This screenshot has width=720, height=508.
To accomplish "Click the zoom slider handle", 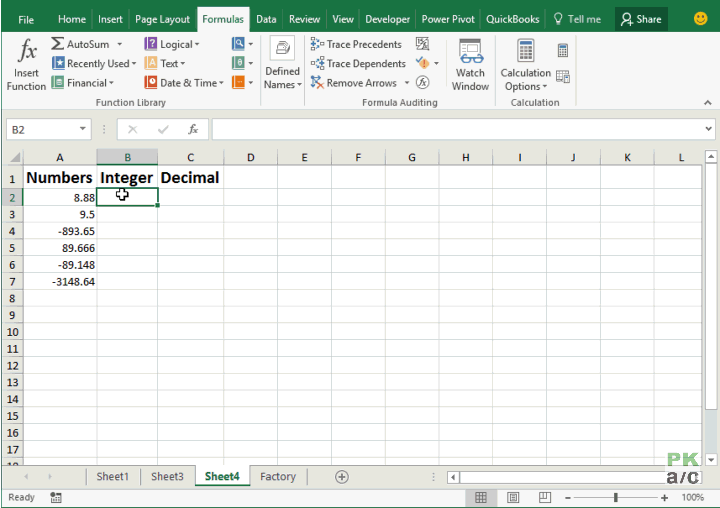I will (x=616, y=497).
